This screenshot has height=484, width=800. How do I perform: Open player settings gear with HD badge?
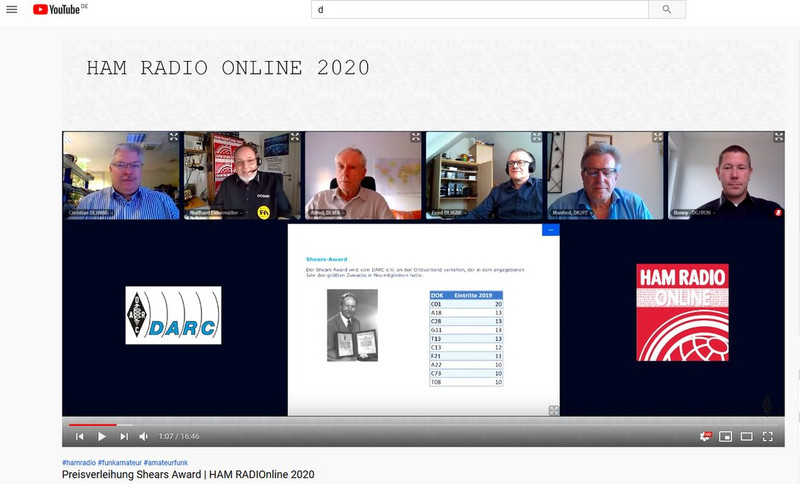705,436
